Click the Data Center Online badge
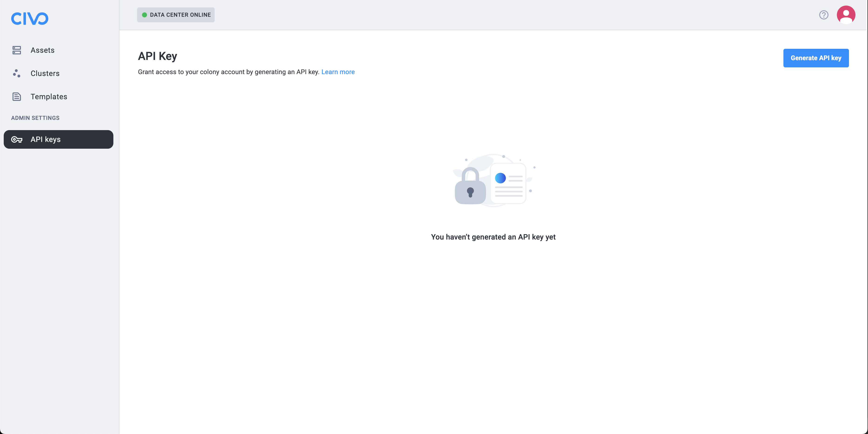Screen dimensions: 868x434 (x=176, y=15)
